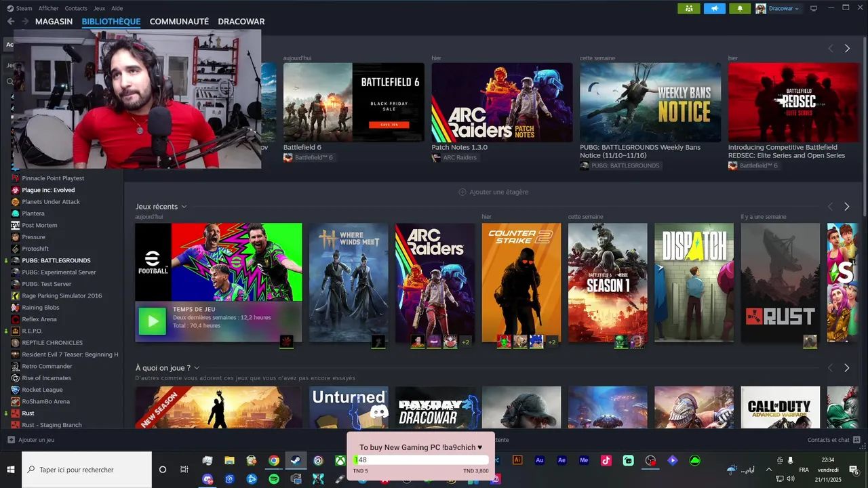Image resolution: width=868 pixels, height=488 pixels.
Task: Open the Afficher menu
Action: pyautogui.click(x=49, y=8)
